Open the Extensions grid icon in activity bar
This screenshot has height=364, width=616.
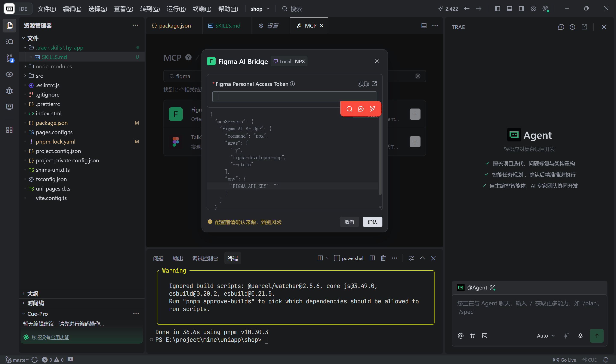9,130
